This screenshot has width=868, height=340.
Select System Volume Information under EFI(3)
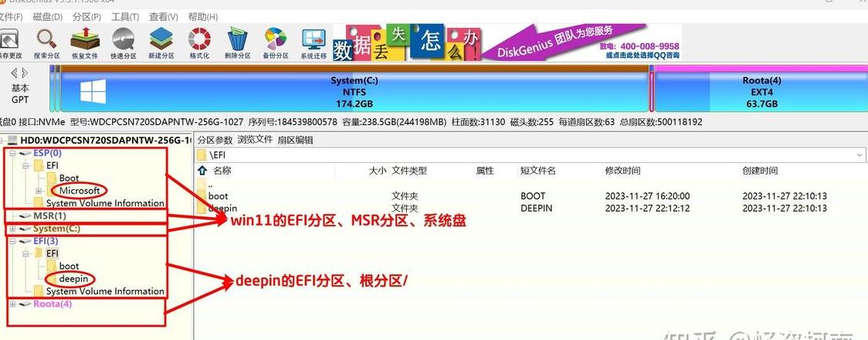[105, 291]
